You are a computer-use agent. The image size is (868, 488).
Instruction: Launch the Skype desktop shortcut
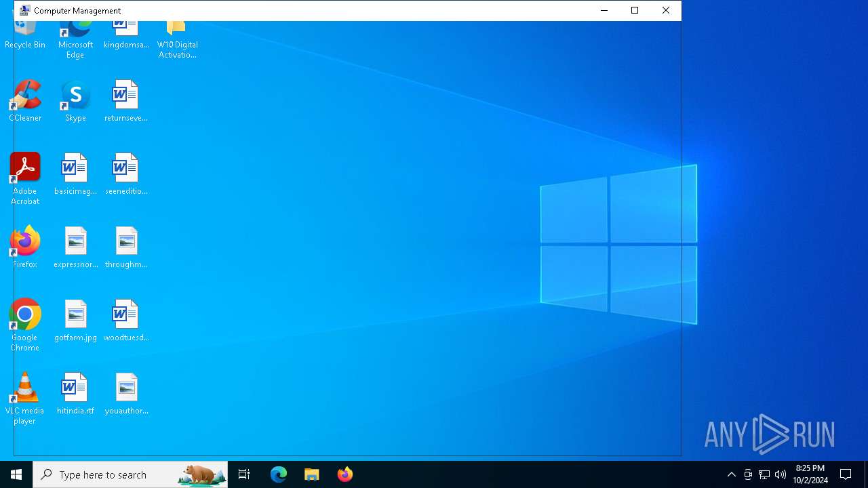[75, 101]
